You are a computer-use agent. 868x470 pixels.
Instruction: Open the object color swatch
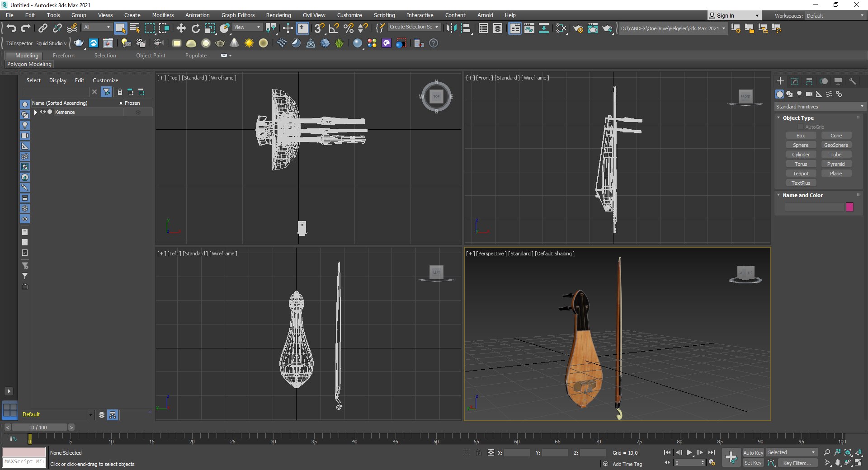[849, 207]
